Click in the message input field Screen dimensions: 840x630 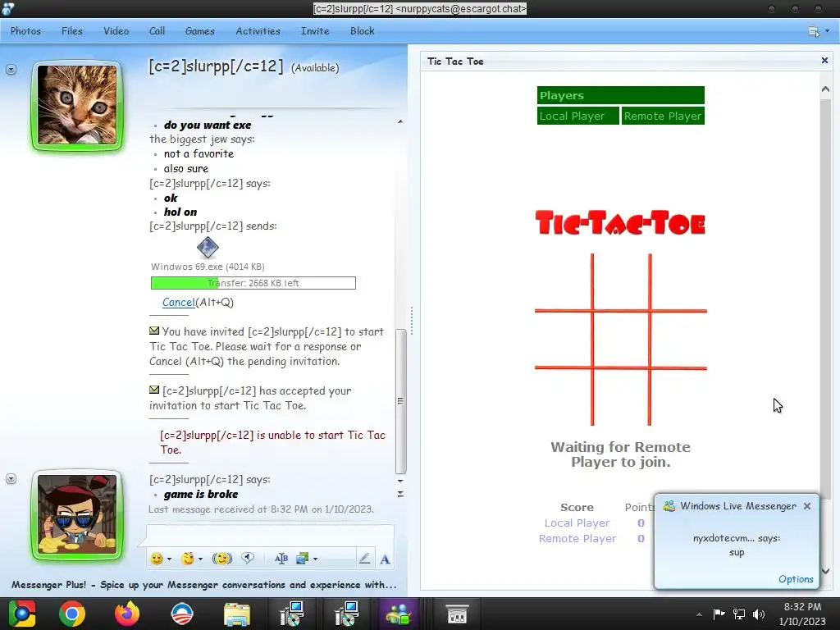pos(270,535)
